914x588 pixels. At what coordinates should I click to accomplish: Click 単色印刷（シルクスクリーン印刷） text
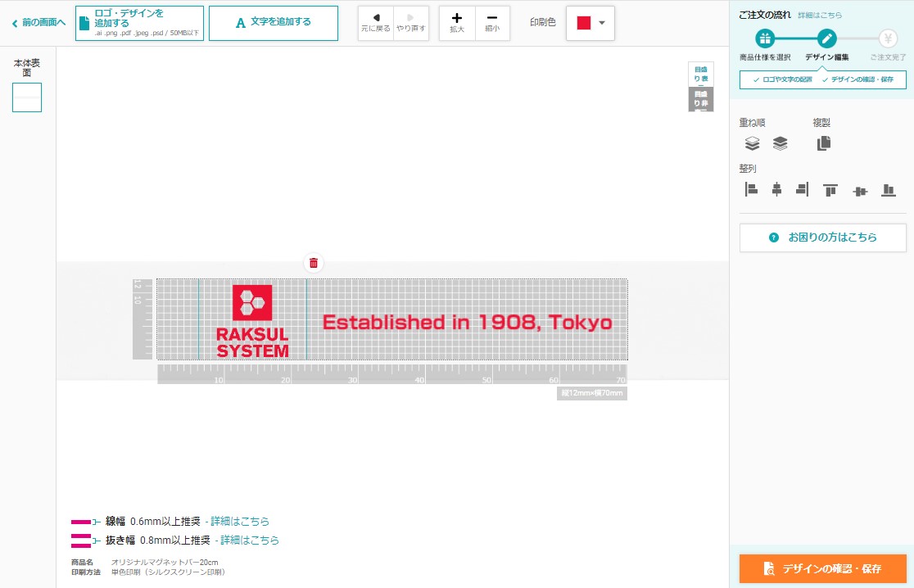click(168, 572)
